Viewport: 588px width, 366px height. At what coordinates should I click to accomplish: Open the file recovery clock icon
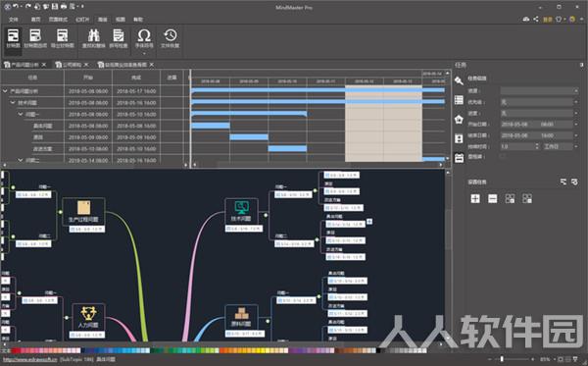(171, 38)
